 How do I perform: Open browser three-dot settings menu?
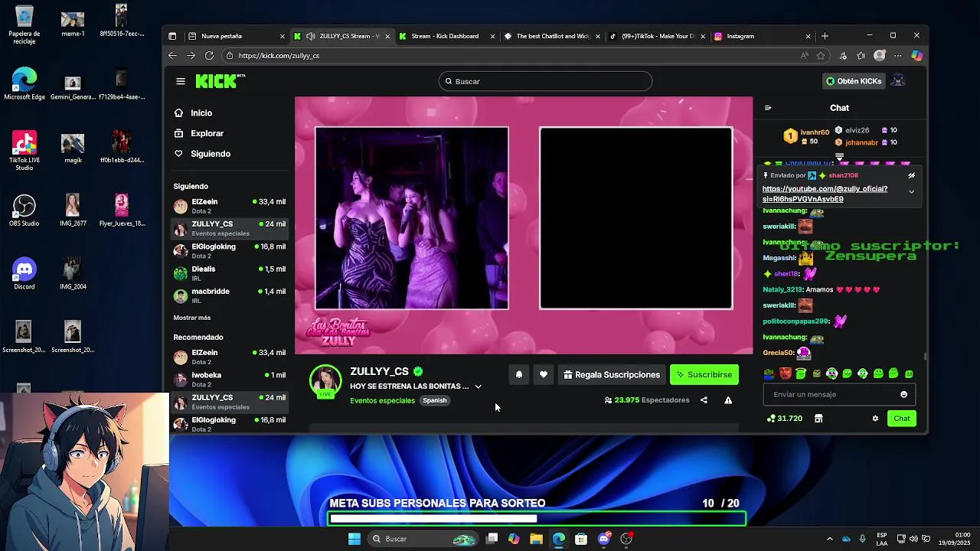click(897, 56)
